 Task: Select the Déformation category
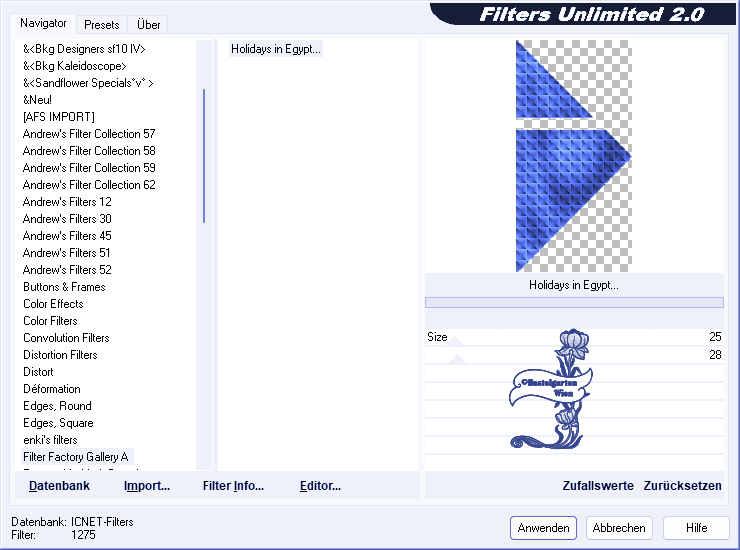point(52,389)
